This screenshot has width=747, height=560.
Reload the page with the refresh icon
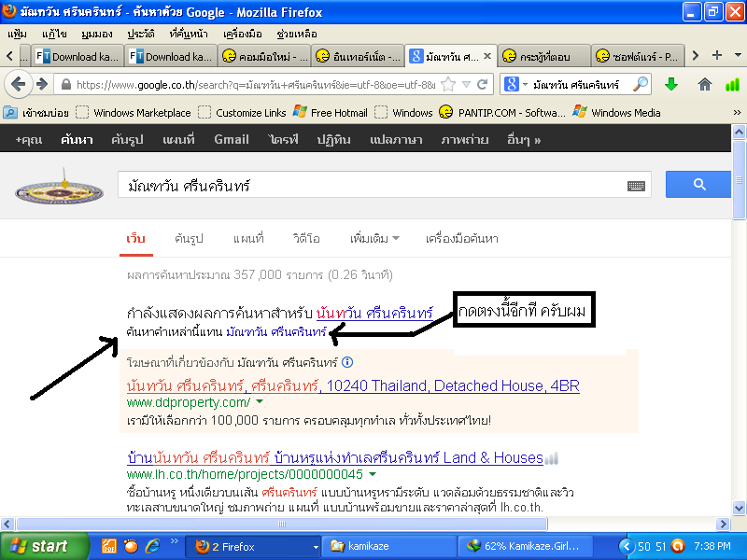click(482, 85)
